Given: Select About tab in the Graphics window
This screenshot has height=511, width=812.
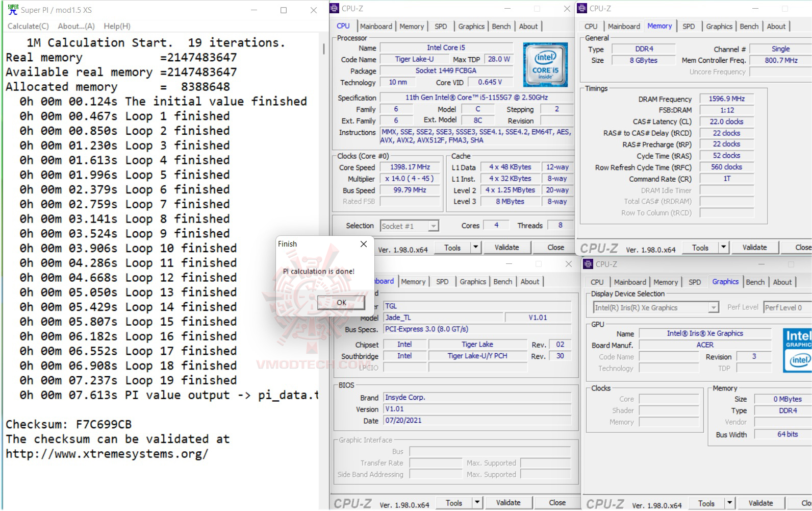Looking at the screenshot, I should (782, 282).
